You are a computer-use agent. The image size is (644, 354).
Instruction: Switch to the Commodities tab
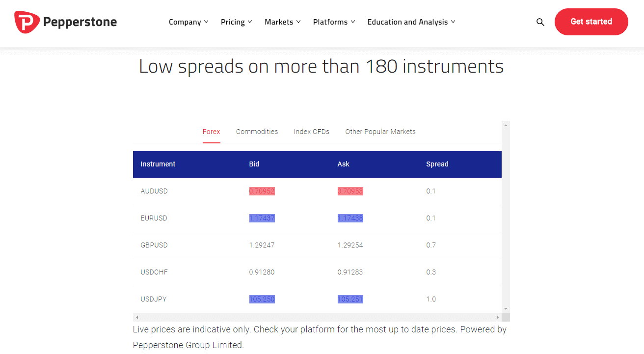tap(257, 132)
